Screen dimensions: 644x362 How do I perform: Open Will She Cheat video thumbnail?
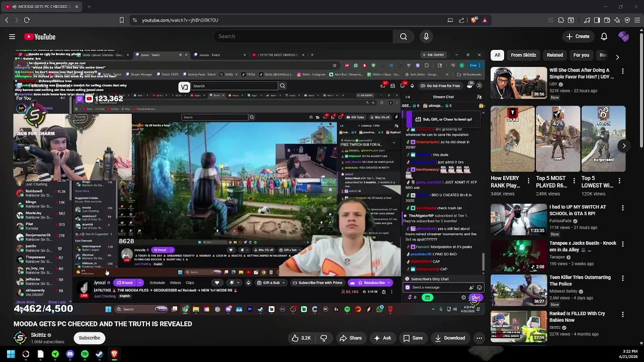[x=519, y=82]
